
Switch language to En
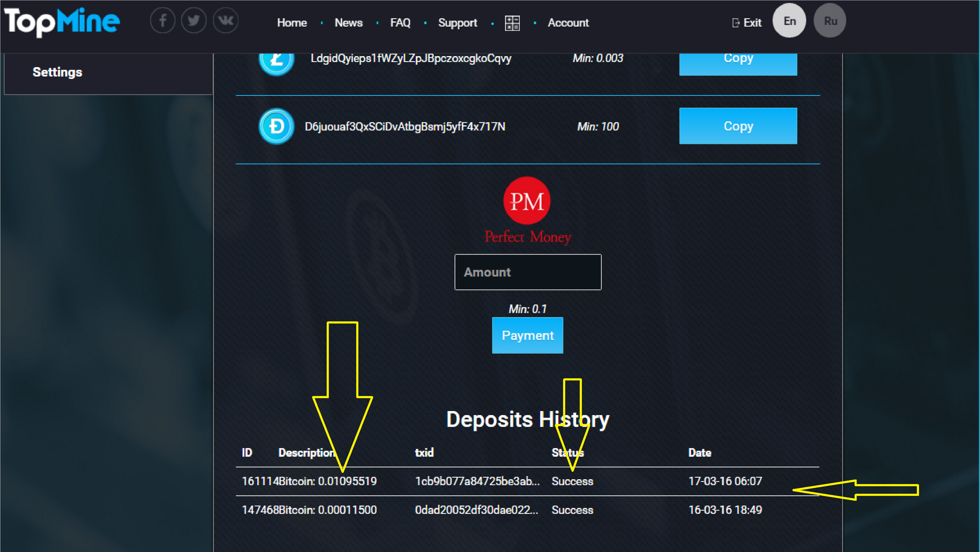click(790, 20)
